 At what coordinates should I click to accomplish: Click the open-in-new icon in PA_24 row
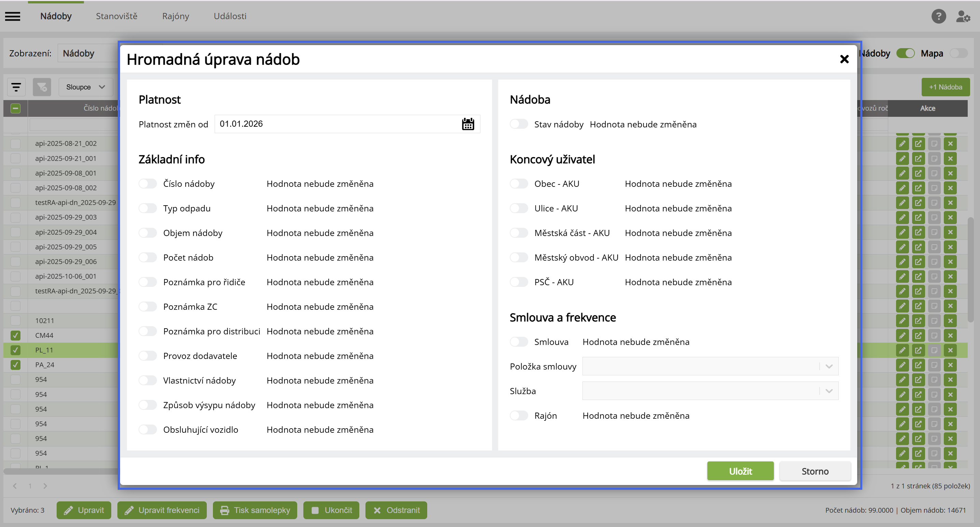coord(918,365)
